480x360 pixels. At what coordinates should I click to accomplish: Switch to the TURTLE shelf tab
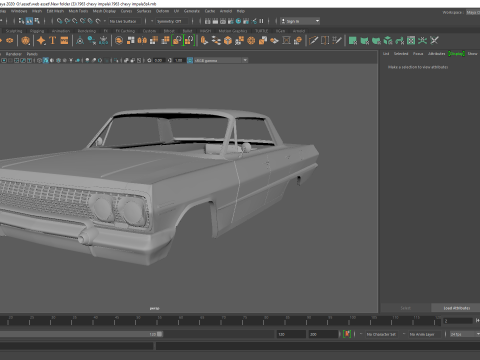point(262,31)
